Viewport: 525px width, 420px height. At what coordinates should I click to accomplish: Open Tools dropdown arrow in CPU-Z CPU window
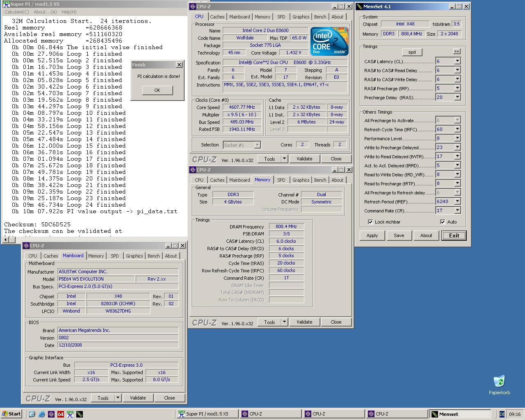click(x=284, y=159)
